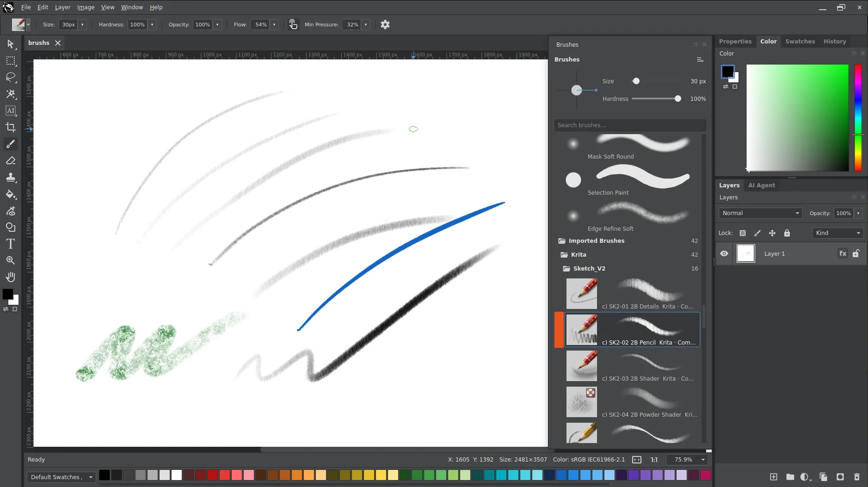The image size is (868, 487).
Task: Open the Normal blend mode dropdown
Action: [x=760, y=213]
